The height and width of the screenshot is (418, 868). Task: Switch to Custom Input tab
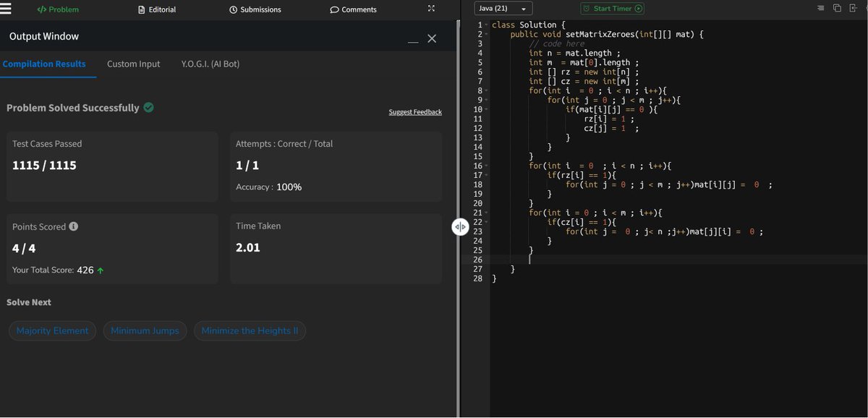[x=134, y=64]
